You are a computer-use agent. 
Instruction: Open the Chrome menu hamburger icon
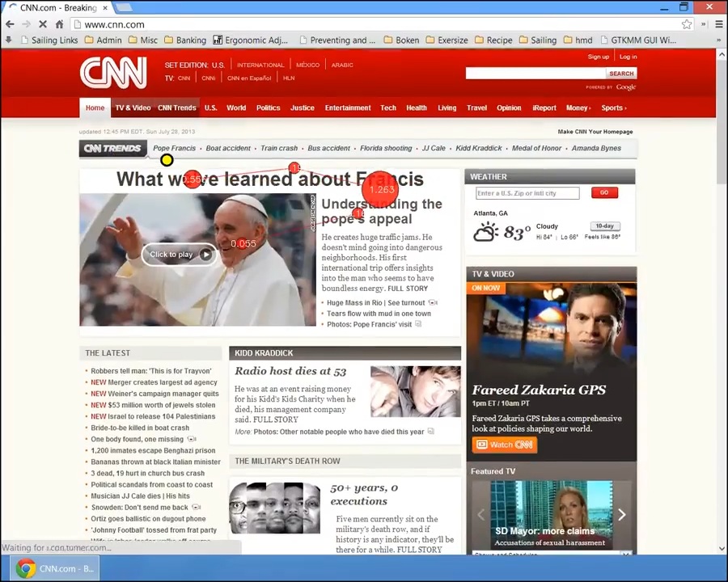click(719, 24)
